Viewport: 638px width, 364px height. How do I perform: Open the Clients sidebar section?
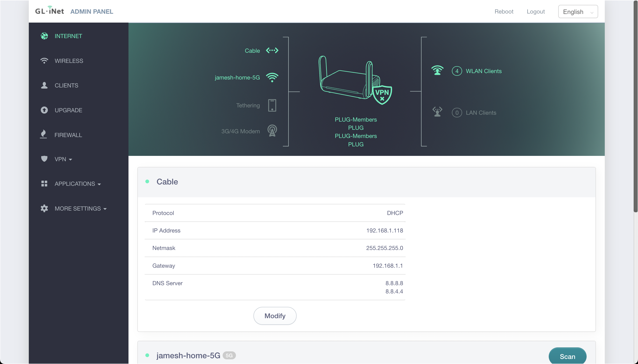point(66,85)
